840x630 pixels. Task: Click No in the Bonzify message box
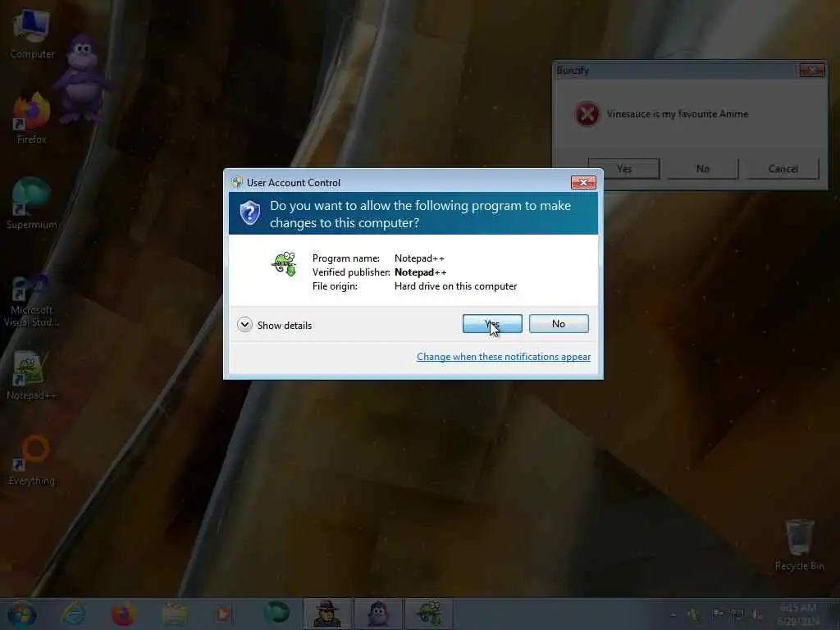pos(703,169)
